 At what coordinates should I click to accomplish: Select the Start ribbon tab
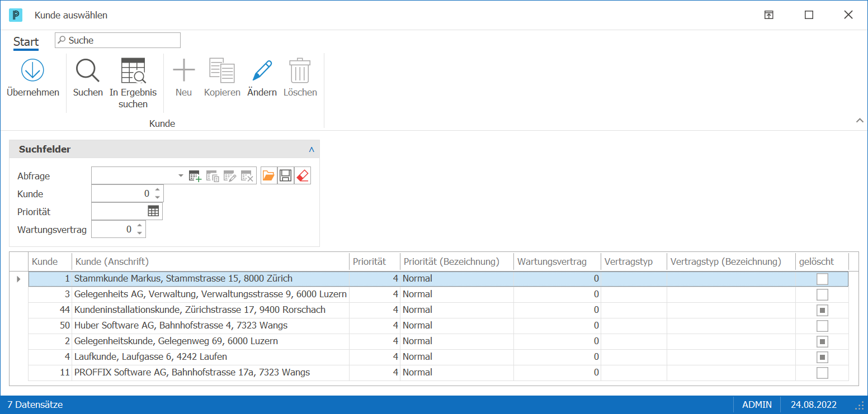coord(26,42)
